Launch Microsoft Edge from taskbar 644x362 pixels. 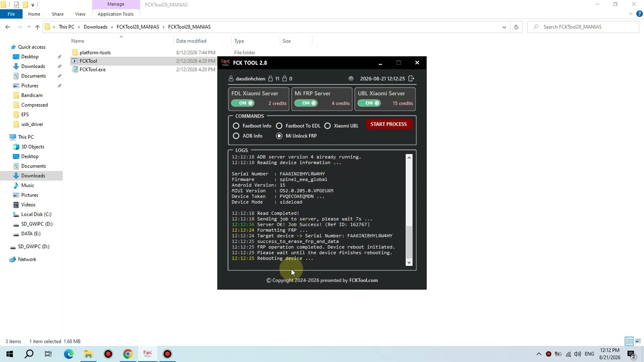[x=68, y=354]
